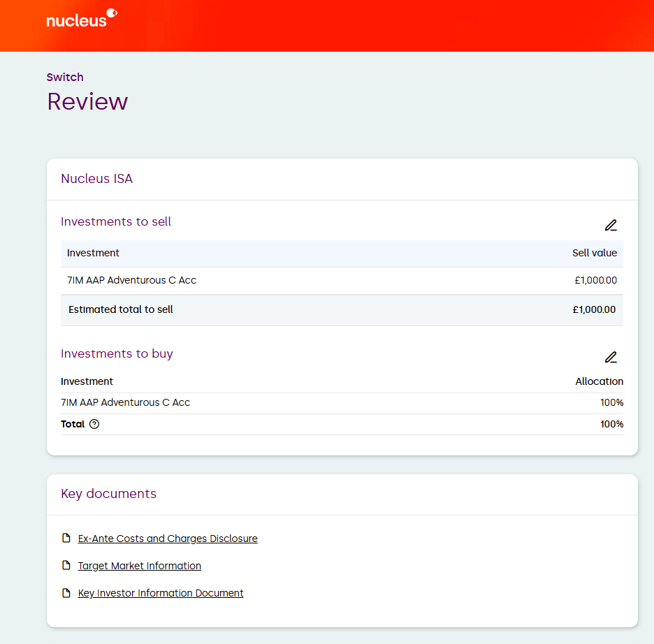654x644 pixels.
Task: Click the Investments to buy heading
Action: pos(117,353)
